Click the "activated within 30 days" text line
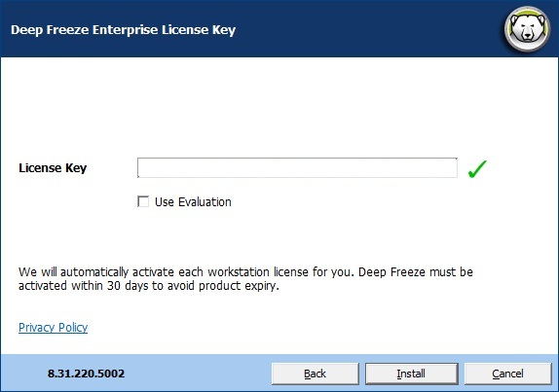This screenshot has height=392, width=559. [x=149, y=286]
